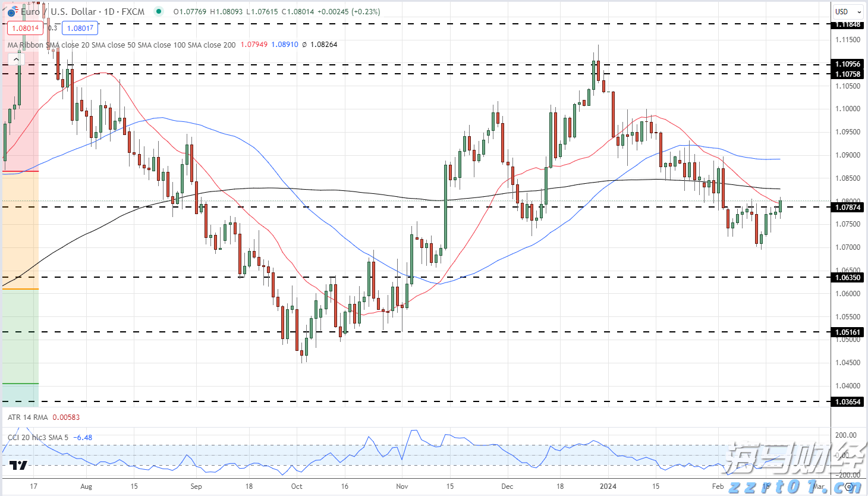
Task: Open the TradingView logo in the chart corner
Action: 18,465
